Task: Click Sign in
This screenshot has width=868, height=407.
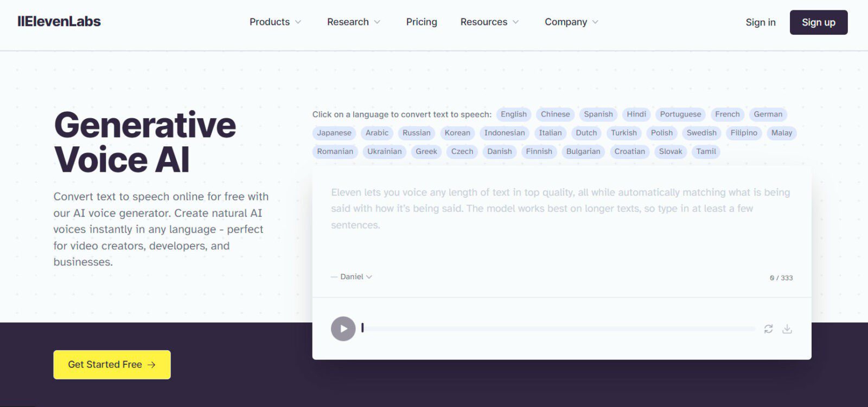Action: coord(761,22)
